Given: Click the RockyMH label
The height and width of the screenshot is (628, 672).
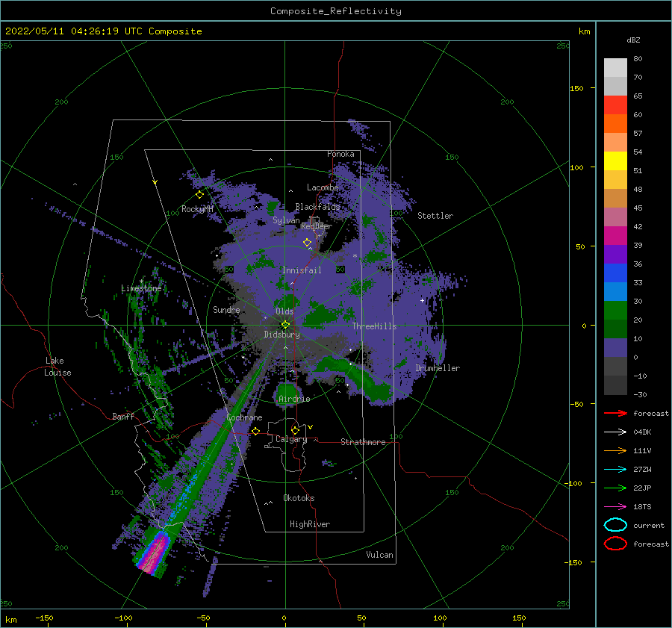Looking at the screenshot, I should 197,209.
